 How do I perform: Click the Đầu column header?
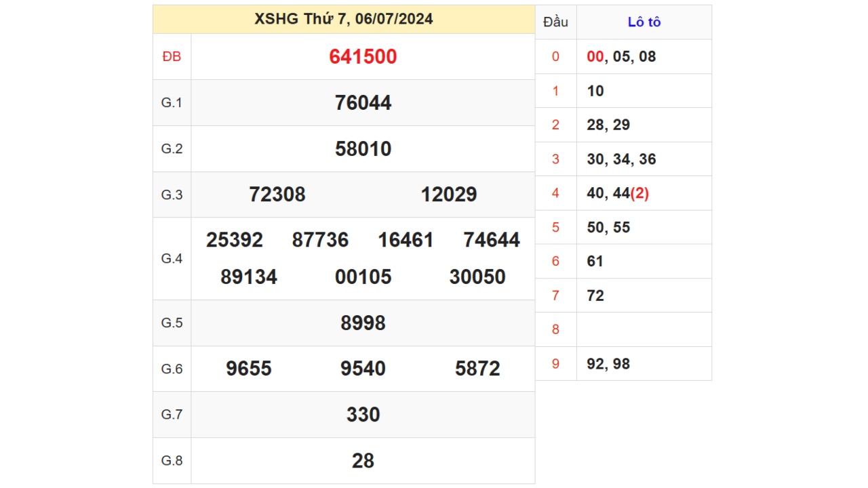point(555,22)
